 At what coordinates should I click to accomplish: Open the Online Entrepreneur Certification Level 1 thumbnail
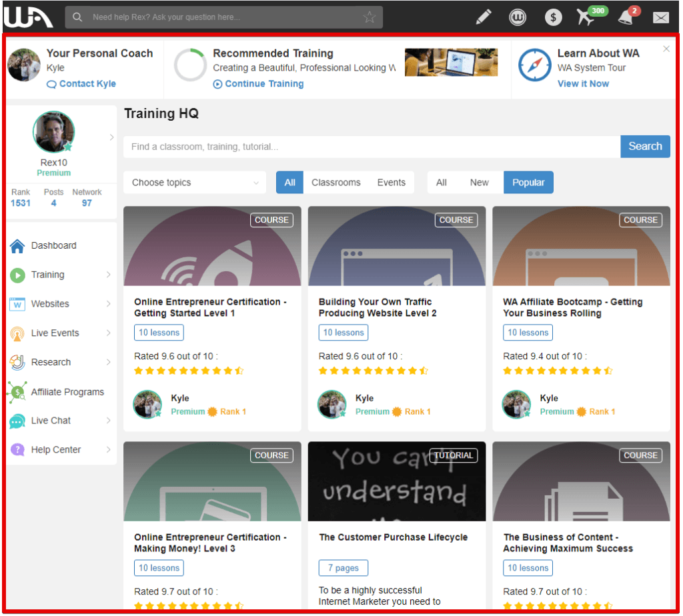212,246
